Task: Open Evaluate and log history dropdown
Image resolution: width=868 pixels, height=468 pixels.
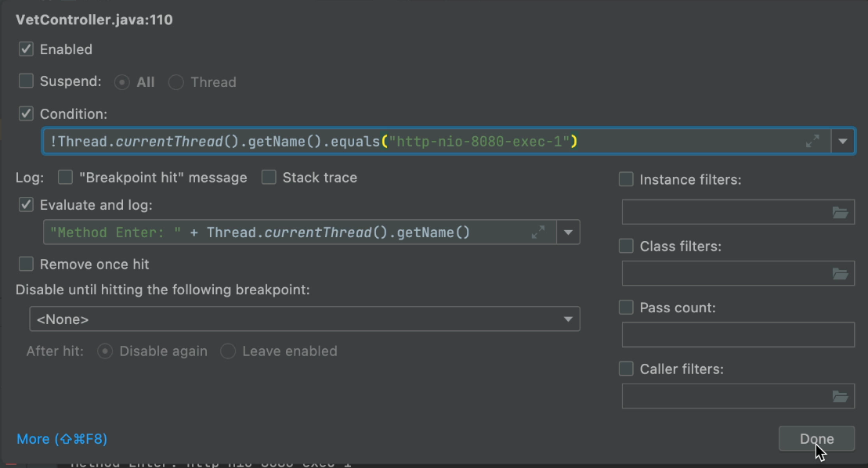Action: [x=568, y=232]
